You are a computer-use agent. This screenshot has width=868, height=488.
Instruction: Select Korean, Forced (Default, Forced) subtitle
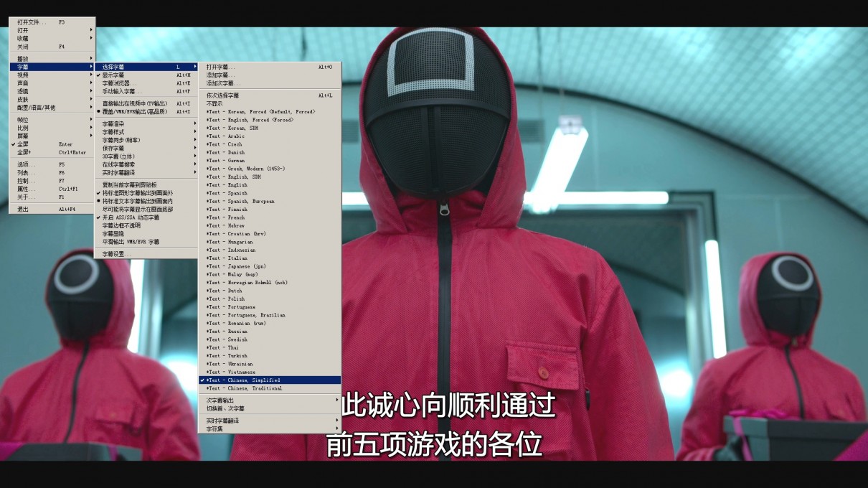click(270, 112)
